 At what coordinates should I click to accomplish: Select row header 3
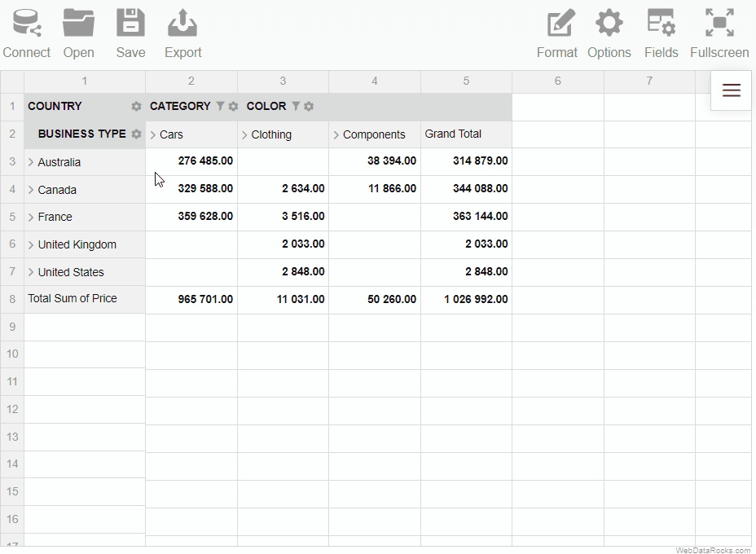[x=12, y=161]
